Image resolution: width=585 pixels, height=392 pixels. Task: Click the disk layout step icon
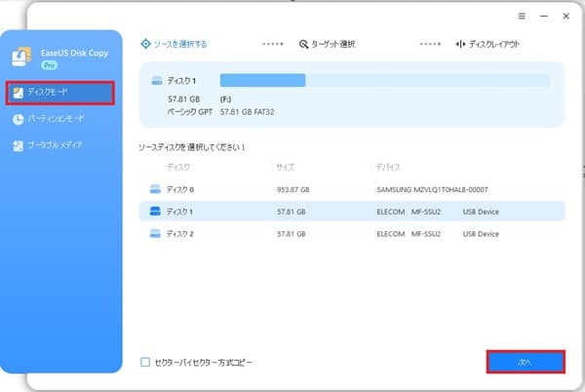click(x=460, y=44)
